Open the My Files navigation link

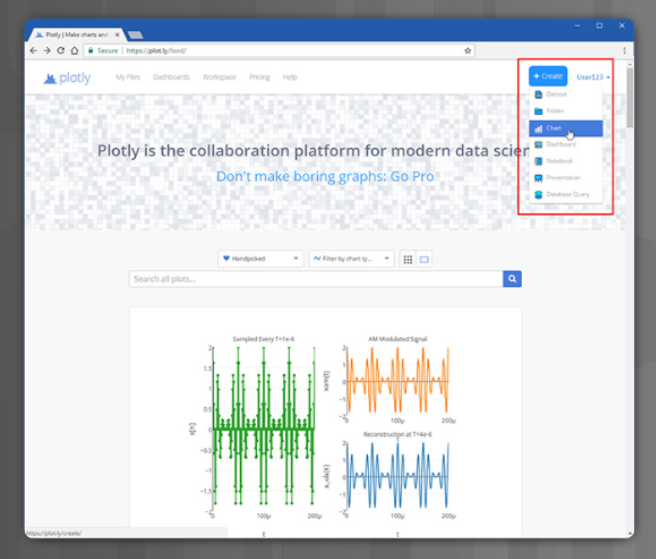tap(128, 77)
